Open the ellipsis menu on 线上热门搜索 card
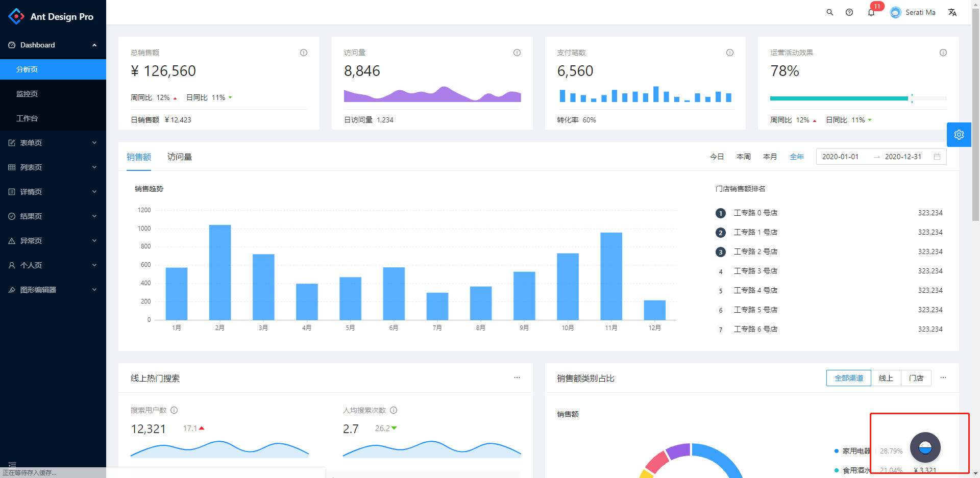The width and height of the screenshot is (980, 478). (x=517, y=378)
